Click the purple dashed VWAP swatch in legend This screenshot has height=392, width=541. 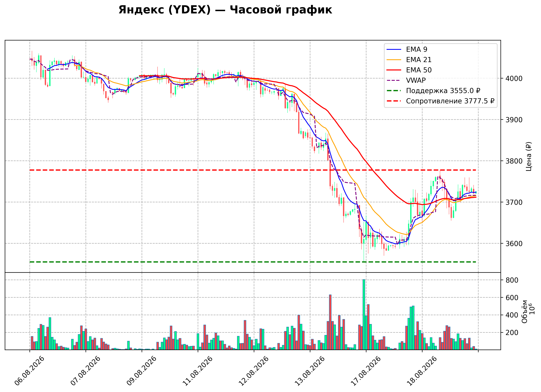pyautogui.click(x=394, y=80)
